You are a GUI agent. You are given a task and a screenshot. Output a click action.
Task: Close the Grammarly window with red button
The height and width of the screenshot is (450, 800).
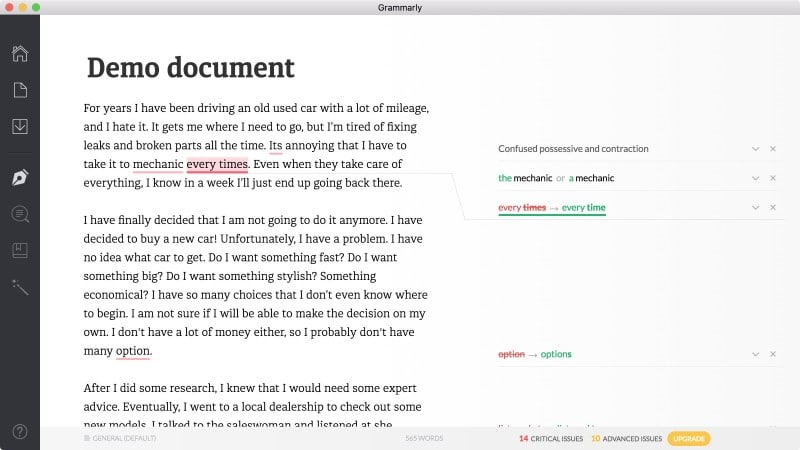[9, 7]
